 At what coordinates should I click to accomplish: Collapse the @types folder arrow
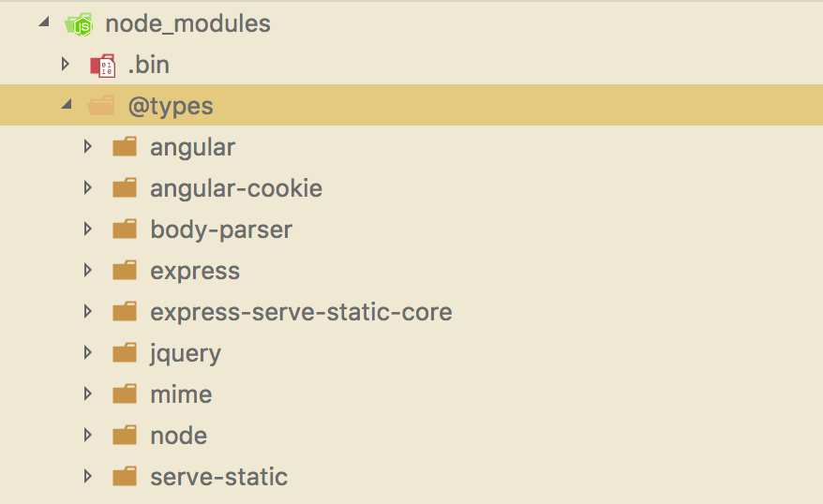tap(67, 104)
